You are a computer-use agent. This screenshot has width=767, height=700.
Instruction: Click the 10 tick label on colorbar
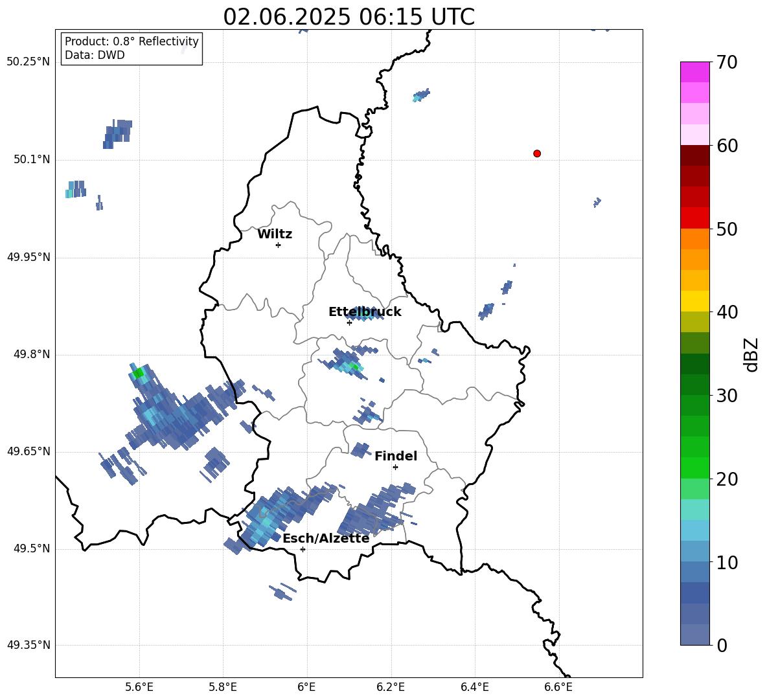pyautogui.click(x=727, y=563)
